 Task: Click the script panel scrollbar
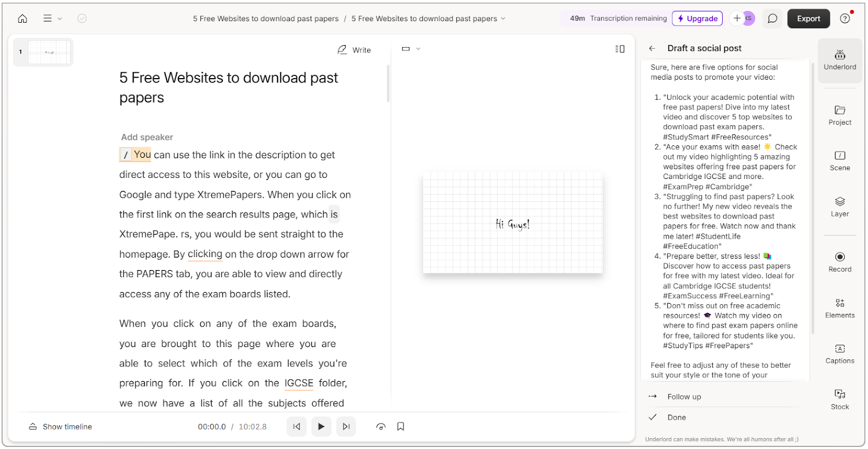click(x=388, y=84)
